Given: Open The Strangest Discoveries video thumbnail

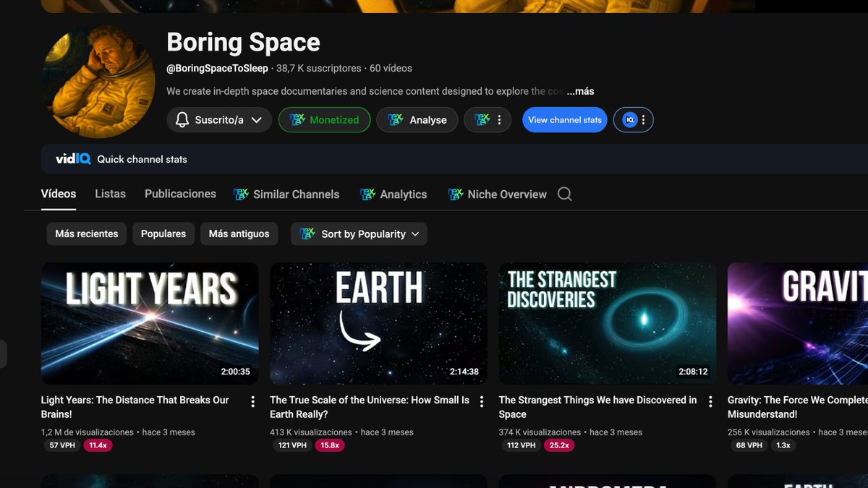Looking at the screenshot, I should tap(608, 323).
